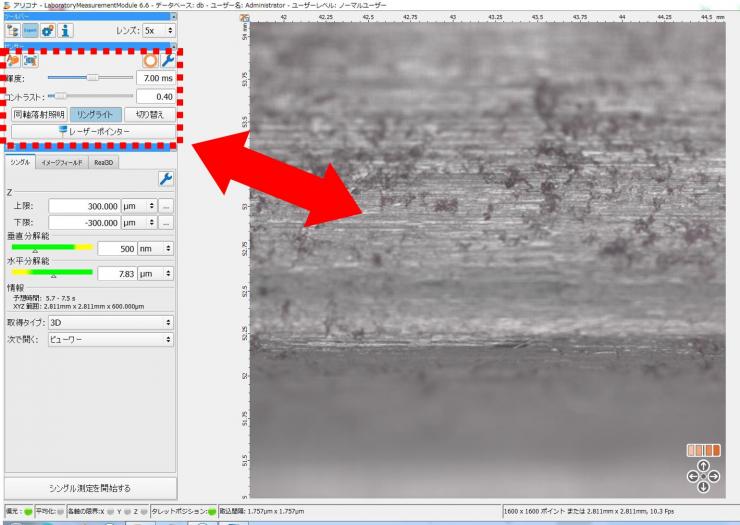This screenshot has height=525, width=740.
Task: Click the 輝度 brightness slider
Action: click(91, 77)
